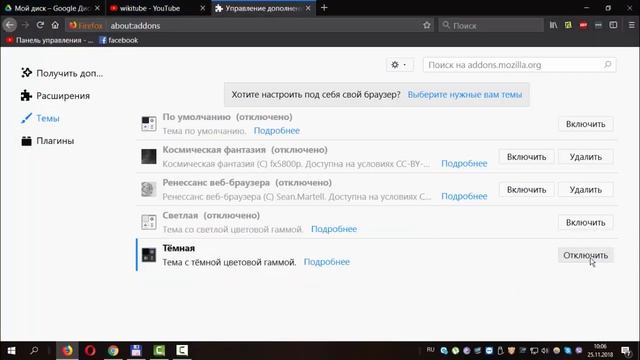Focus the browser Поиск search box

[x=491, y=25]
